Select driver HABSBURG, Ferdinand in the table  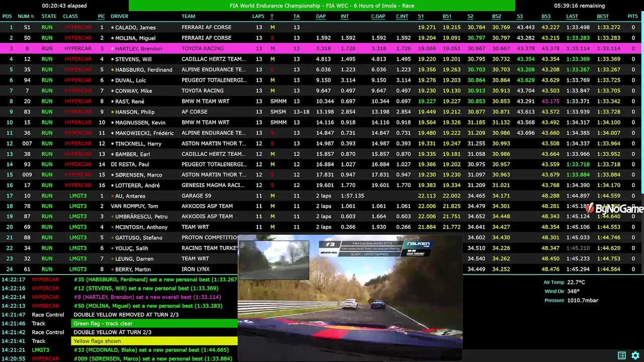[x=144, y=70]
